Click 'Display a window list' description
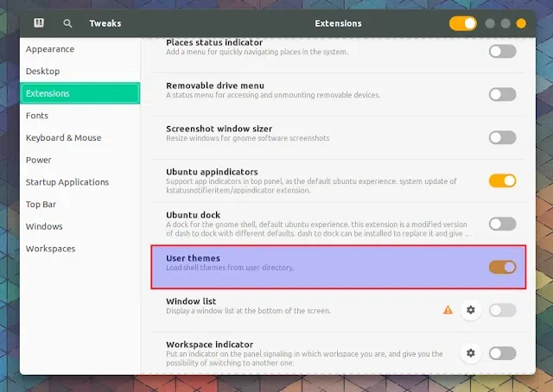 pyautogui.click(x=248, y=311)
